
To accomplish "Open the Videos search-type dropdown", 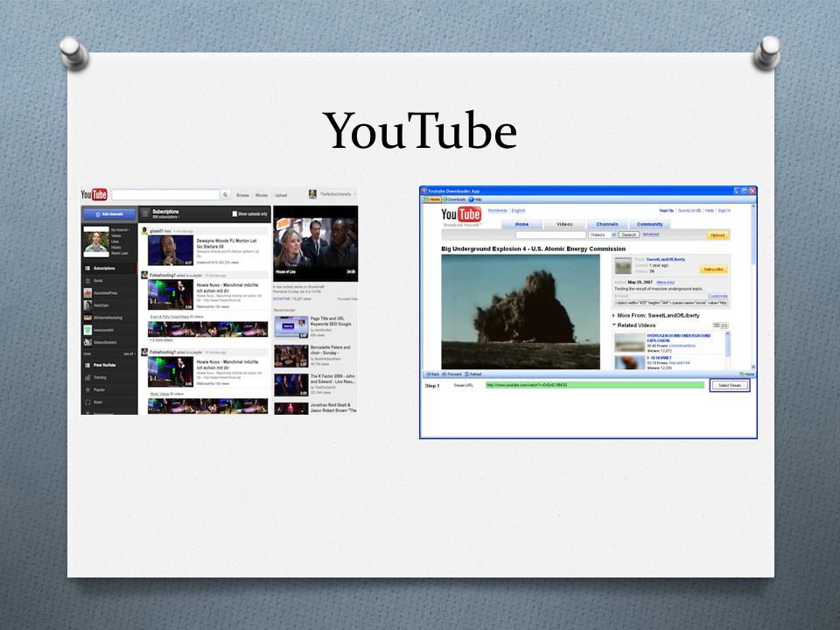I will click(x=602, y=234).
